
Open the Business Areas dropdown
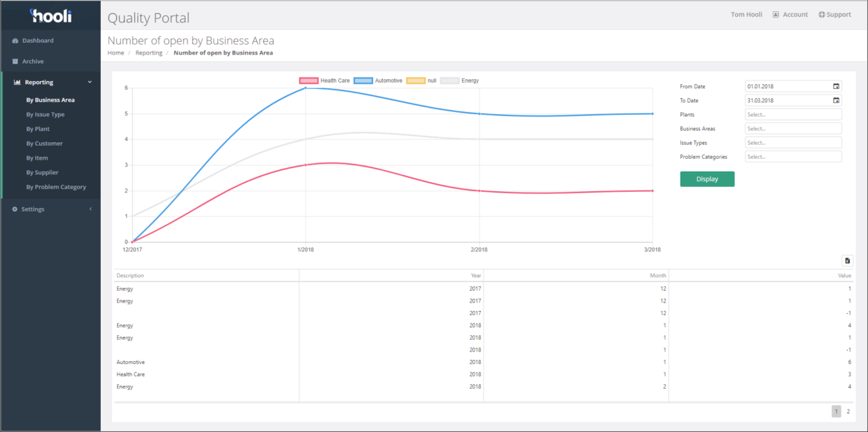click(792, 128)
